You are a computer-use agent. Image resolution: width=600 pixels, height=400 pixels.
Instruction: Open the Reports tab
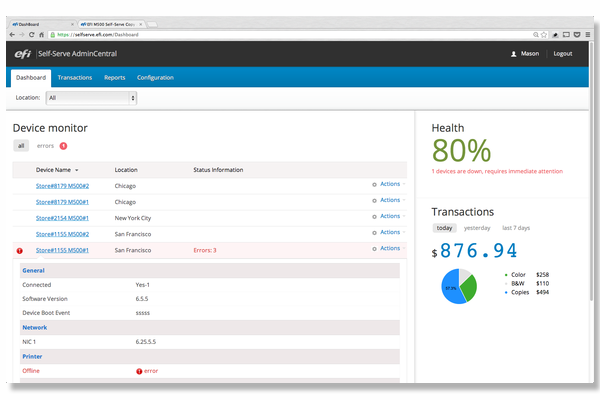(x=114, y=78)
